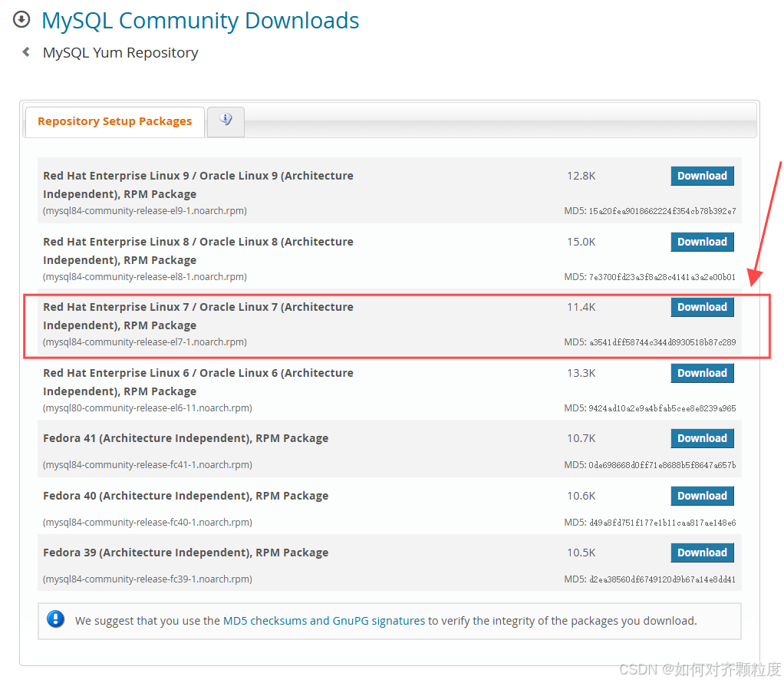Open the info icon tab
784x683 pixels.
click(226, 120)
